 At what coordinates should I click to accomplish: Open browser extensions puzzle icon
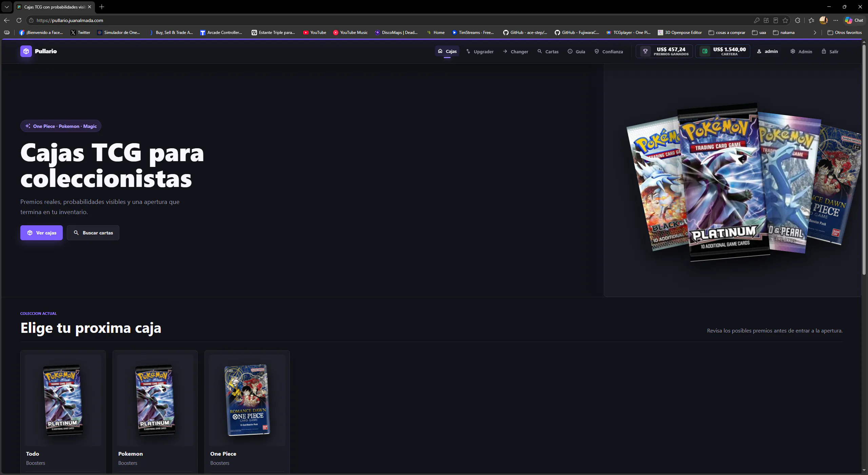[797, 20]
